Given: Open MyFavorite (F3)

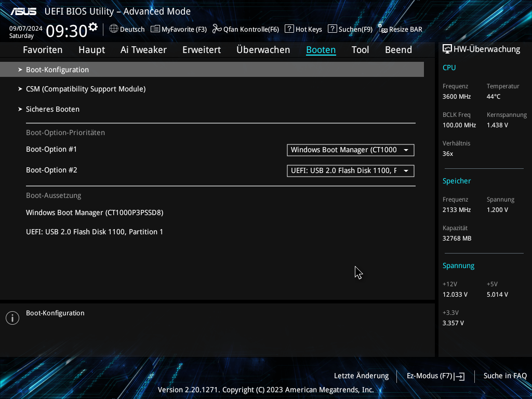Looking at the screenshot, I should point(179,29).
